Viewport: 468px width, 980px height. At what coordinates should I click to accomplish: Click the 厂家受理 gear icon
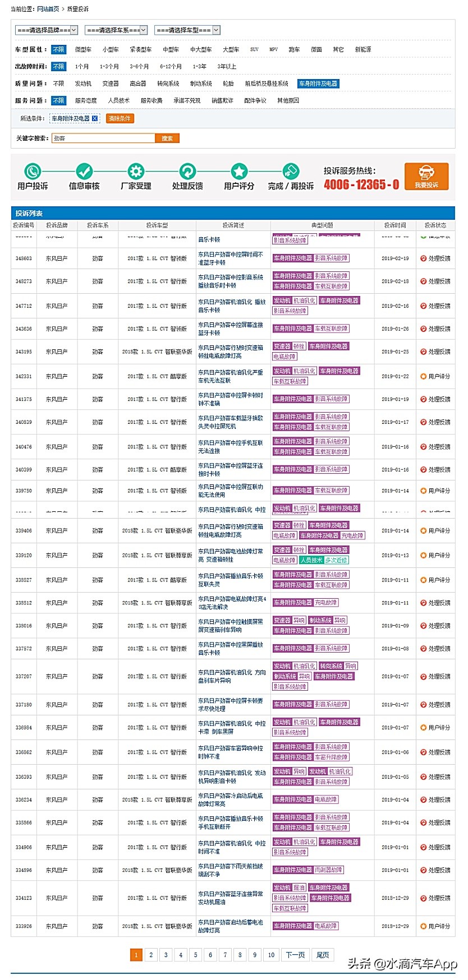pos(136,171)
